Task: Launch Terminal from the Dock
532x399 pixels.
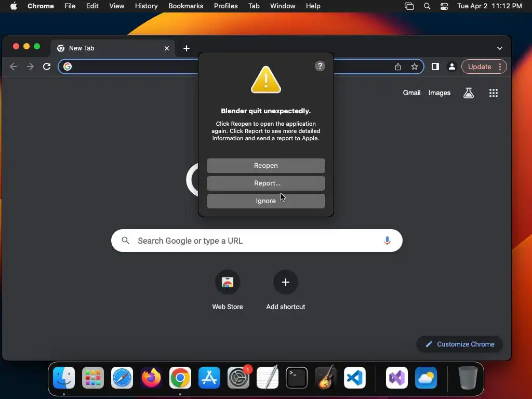Action: pos(297,378)
